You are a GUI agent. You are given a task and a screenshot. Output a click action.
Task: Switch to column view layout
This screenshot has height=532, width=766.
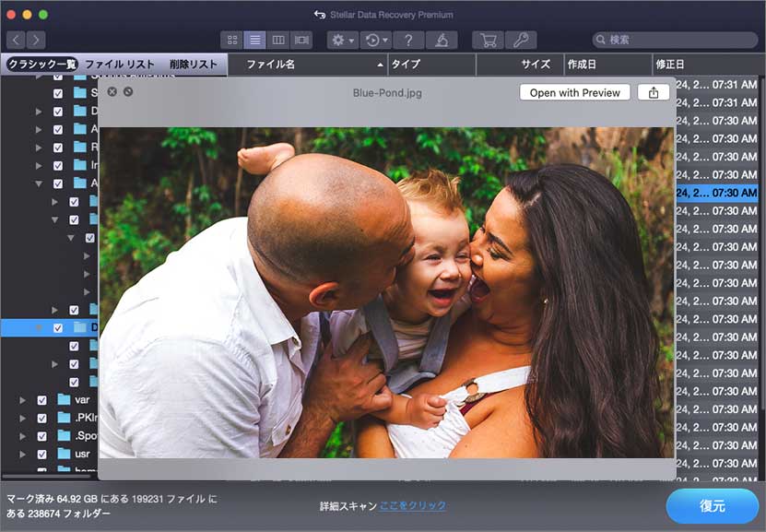(x=278, y=41)
